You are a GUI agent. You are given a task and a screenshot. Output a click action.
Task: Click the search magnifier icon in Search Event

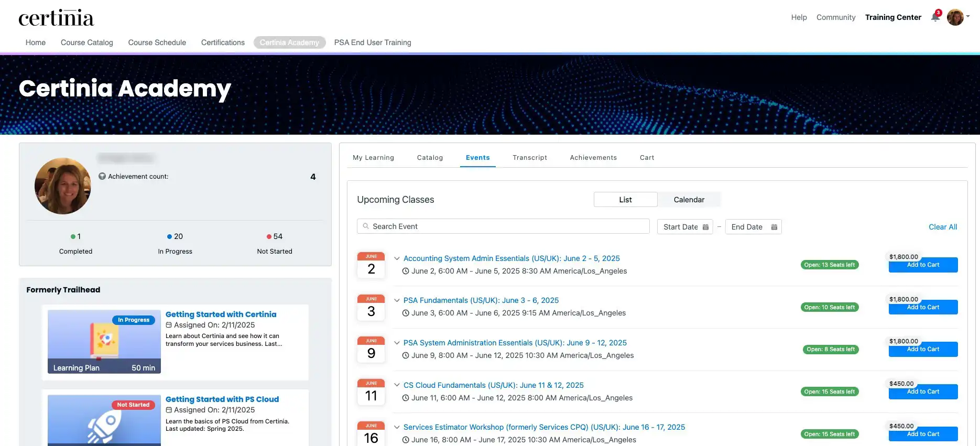[x=366, y=226]
